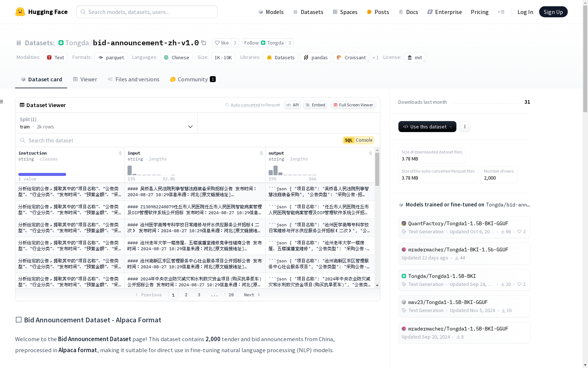The height and width of the screenshot is (368, 588).
Task: Open the QuantFactory model avatar icon
Action: click(x=404, y=223)
